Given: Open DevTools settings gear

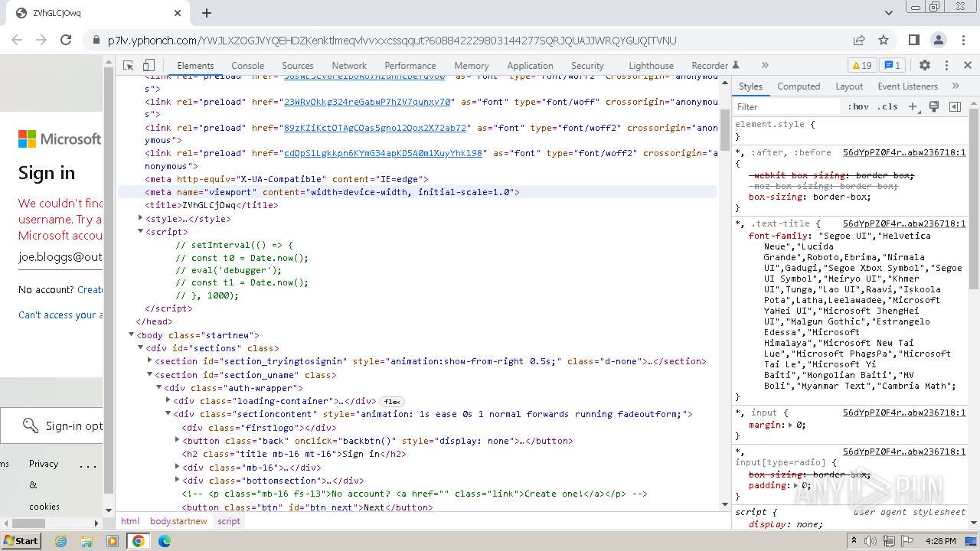Looking at the screenshot, I should click(924, 66).
